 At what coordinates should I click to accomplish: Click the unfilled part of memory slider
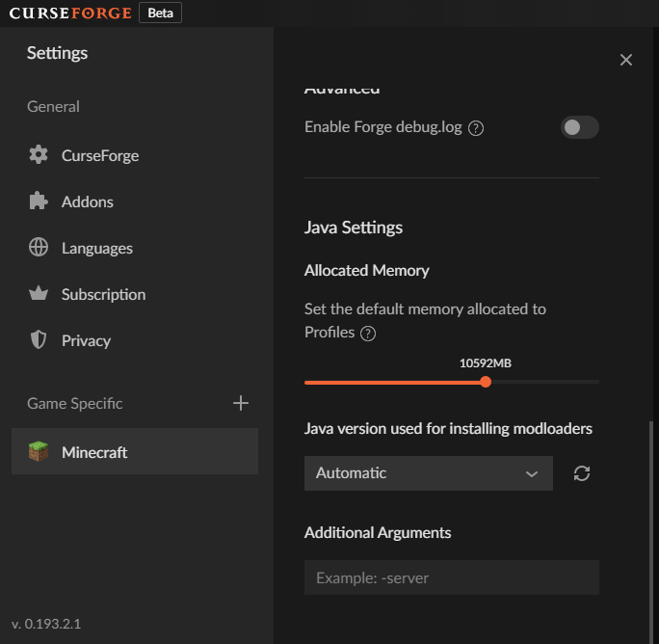click(545, 382)
